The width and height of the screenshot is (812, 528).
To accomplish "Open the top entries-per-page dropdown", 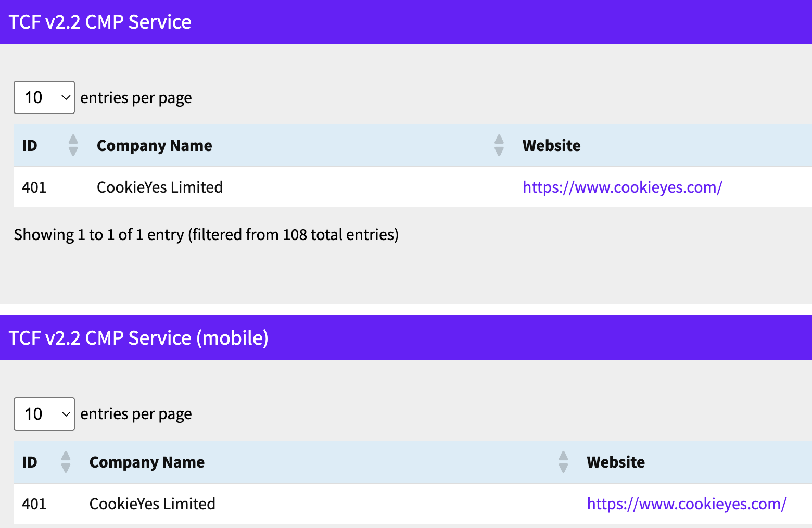I will [44, 97].
